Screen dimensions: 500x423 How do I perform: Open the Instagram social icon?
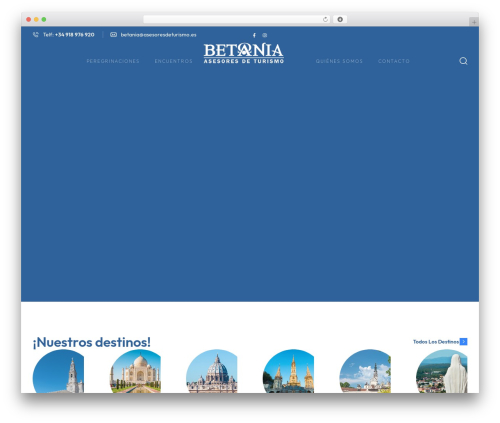pyautogui.click(x=265, y=35)
